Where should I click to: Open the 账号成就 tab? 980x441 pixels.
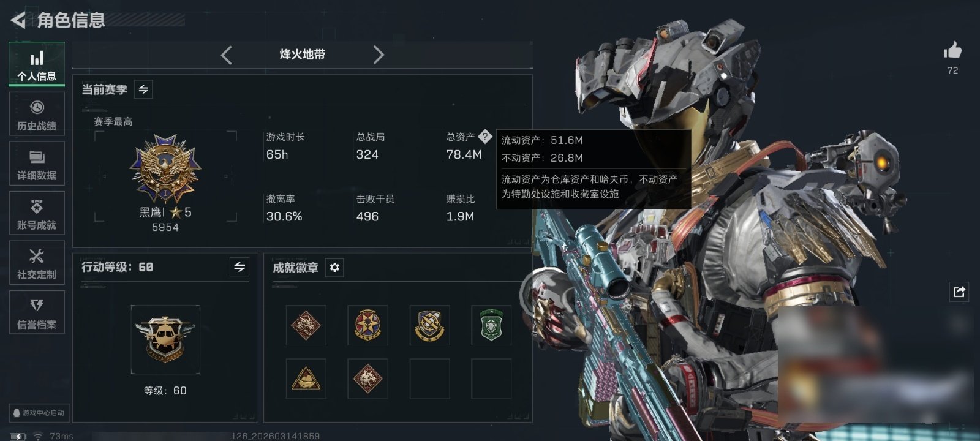pos(37,214)
